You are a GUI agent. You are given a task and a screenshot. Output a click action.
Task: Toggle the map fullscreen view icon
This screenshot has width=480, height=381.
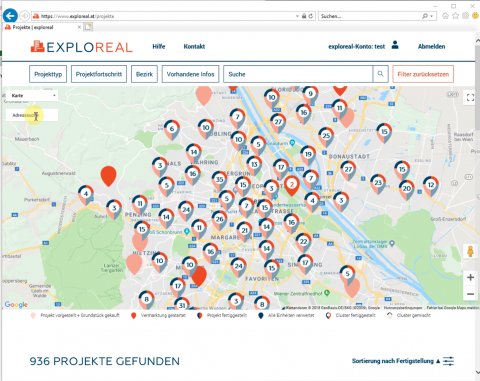coord(470,97)
